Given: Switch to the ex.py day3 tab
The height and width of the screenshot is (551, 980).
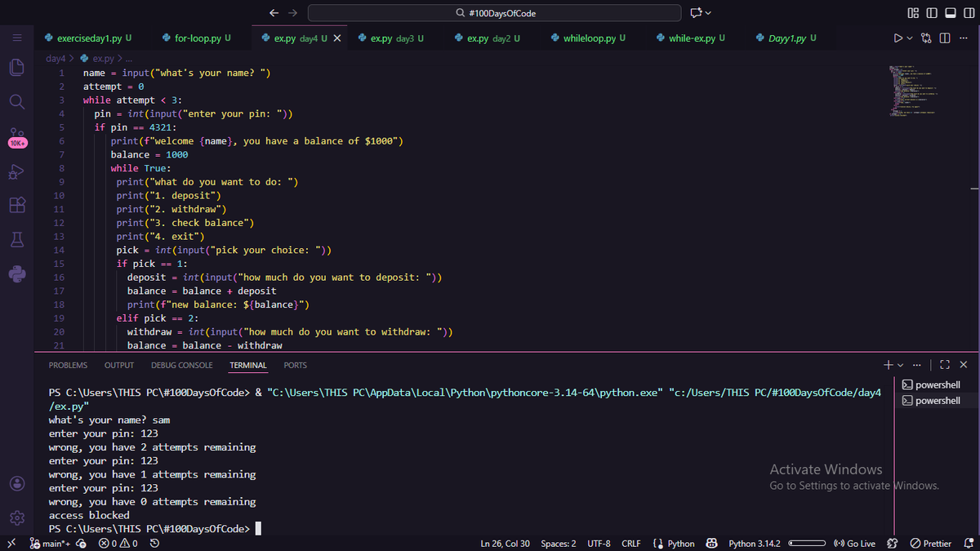Looking at the screenshot, I should click(392, 38).
